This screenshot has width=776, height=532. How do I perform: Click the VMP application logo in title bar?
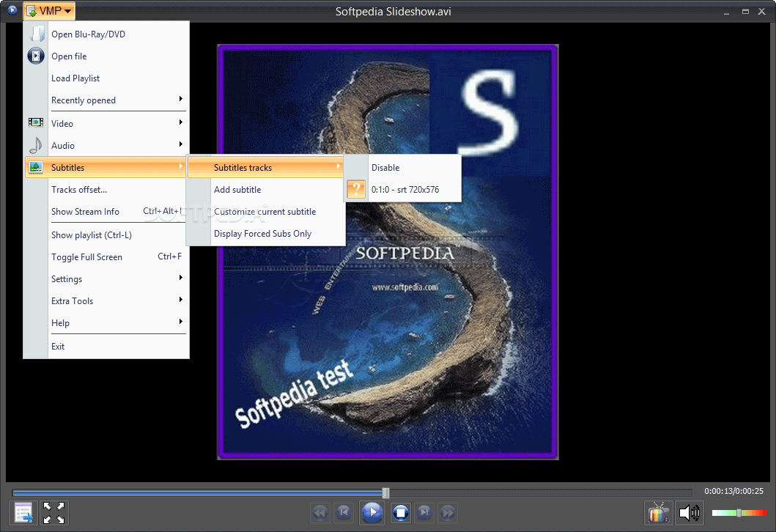tap(12, 10)
